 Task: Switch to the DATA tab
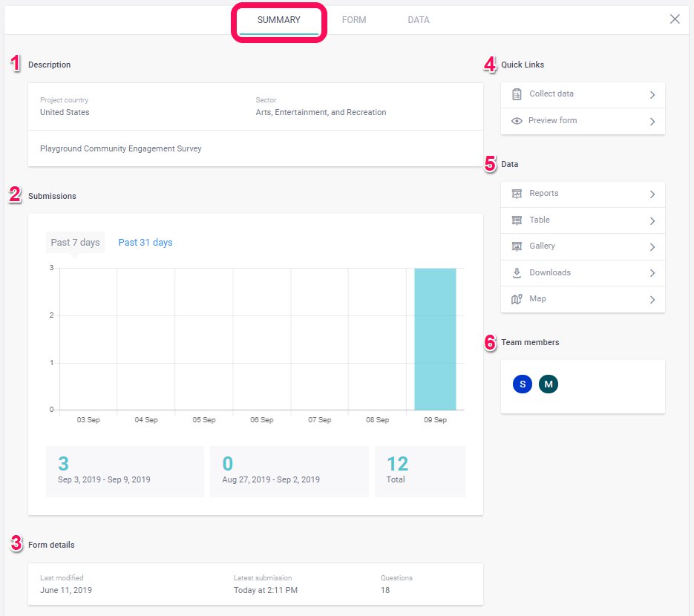click(x=419, y=20)
